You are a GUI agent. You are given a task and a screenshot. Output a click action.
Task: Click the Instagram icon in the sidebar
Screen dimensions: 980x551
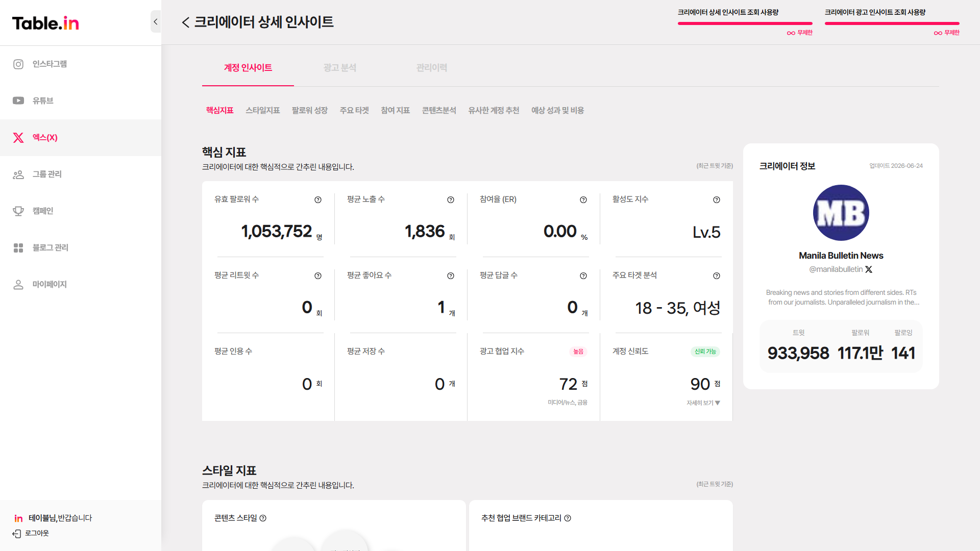(18, 64)
